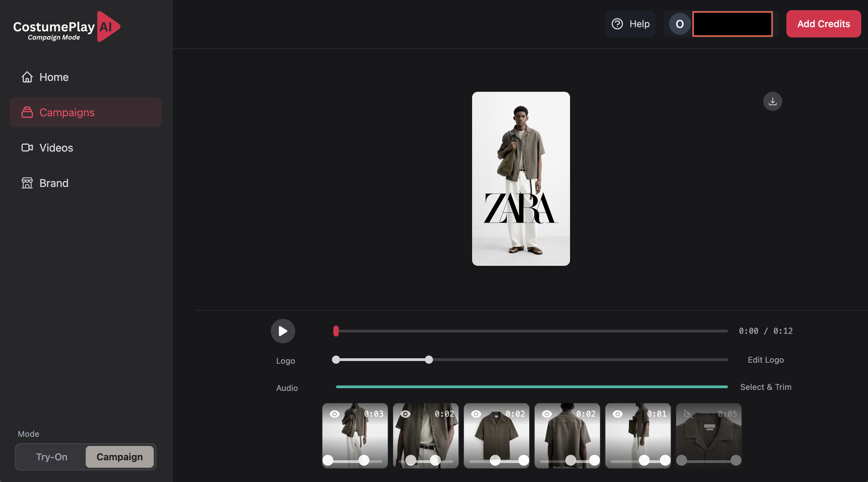Click the credits counter badge

click(x=733, y=24)
